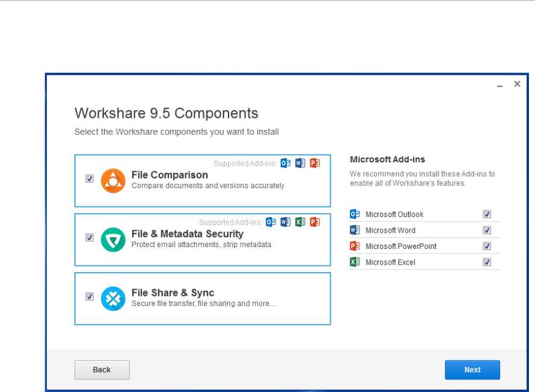Click the blue File Share & Sync icon
Screen dimensions: 535x392
pos(113,299)
